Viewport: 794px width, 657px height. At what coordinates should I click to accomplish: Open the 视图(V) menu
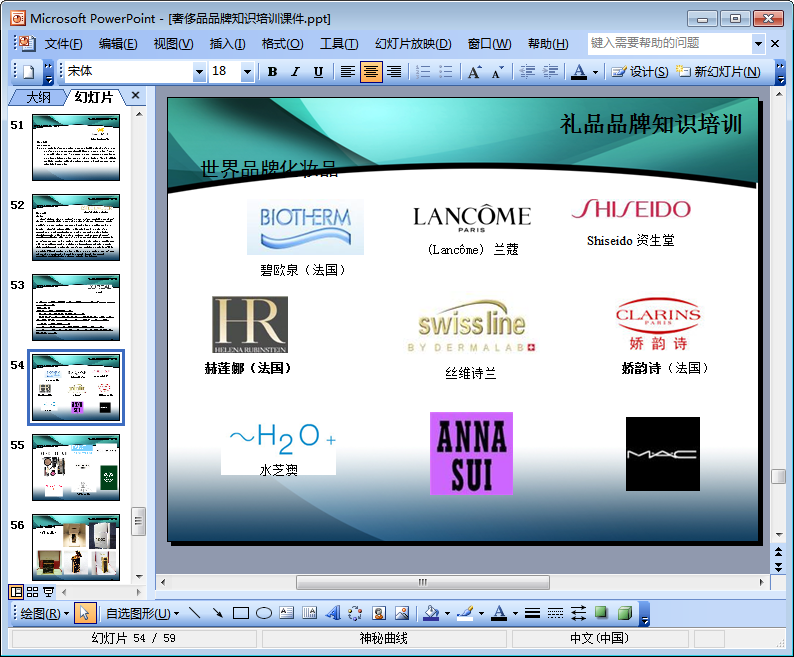tap(173, 44)
